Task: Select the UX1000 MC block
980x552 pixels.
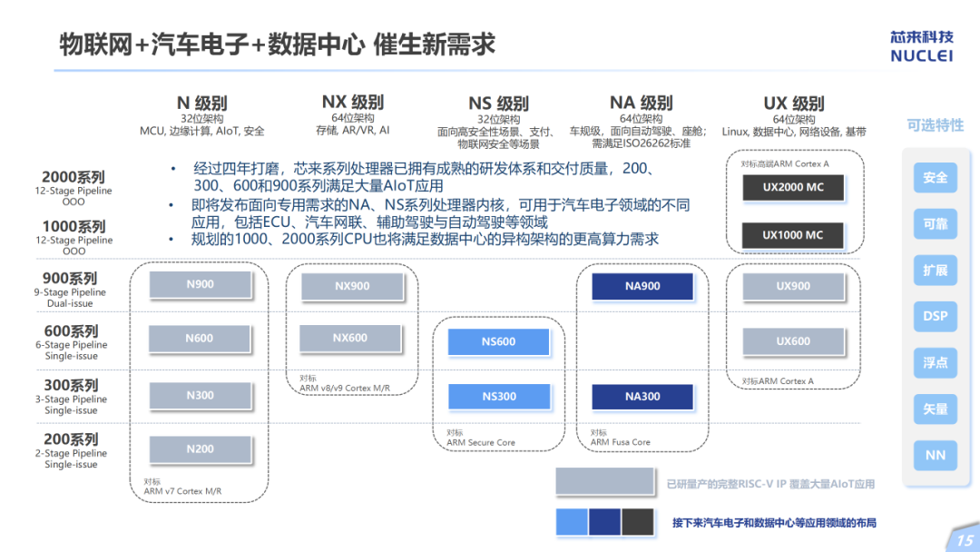Action: [792, 235]
